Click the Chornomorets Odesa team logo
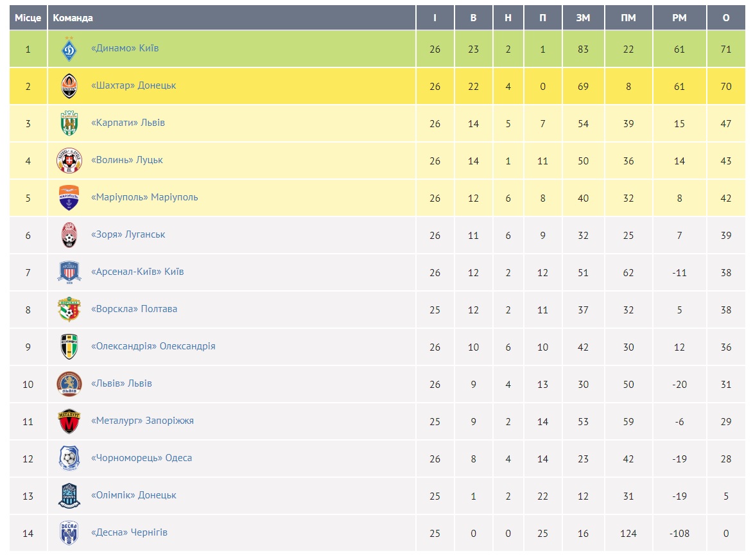The image size is (753, 560). 69,459
